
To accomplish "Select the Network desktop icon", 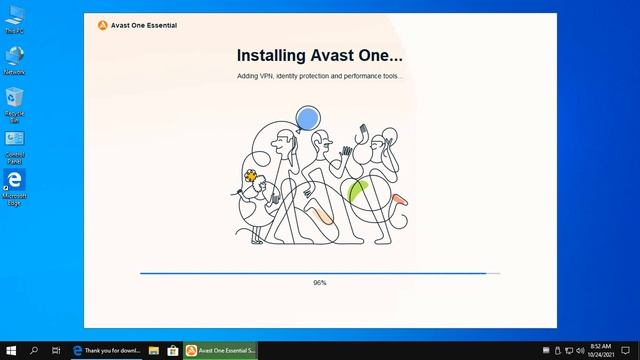I will (14, 60).
